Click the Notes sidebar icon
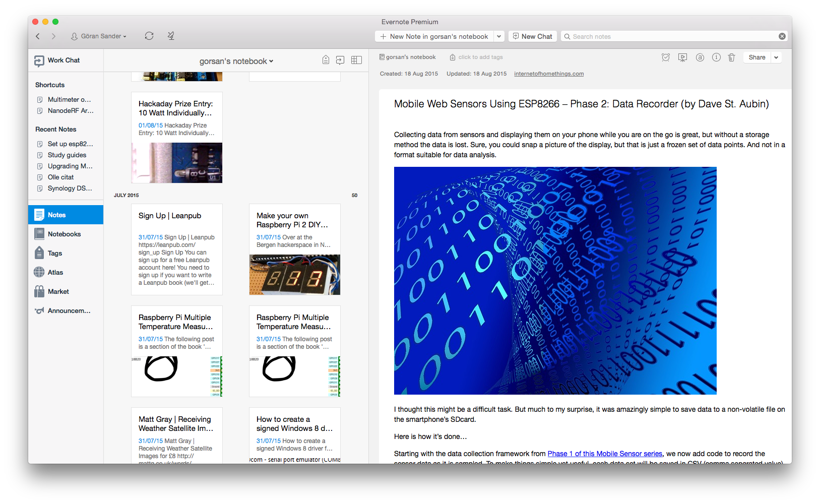 tap(39, 215)
